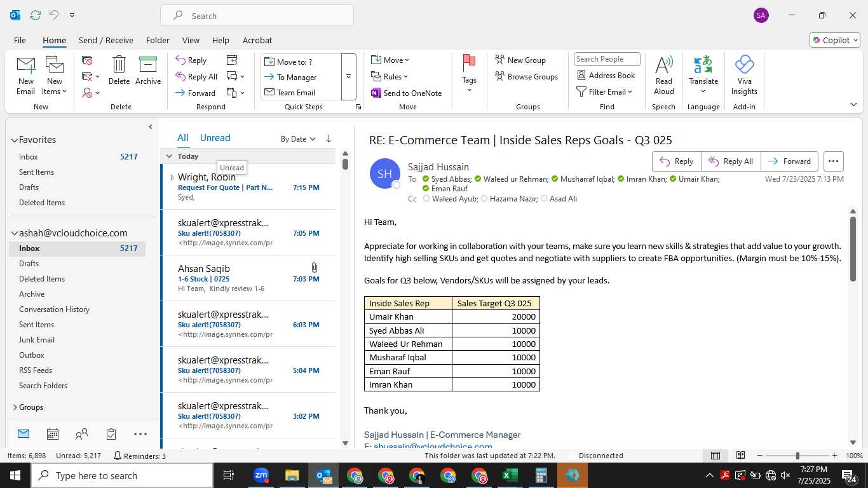Image resolution: width=868 pixels, height=488 pixels.
Task: Open the File menu
Action: click(20, 40)
